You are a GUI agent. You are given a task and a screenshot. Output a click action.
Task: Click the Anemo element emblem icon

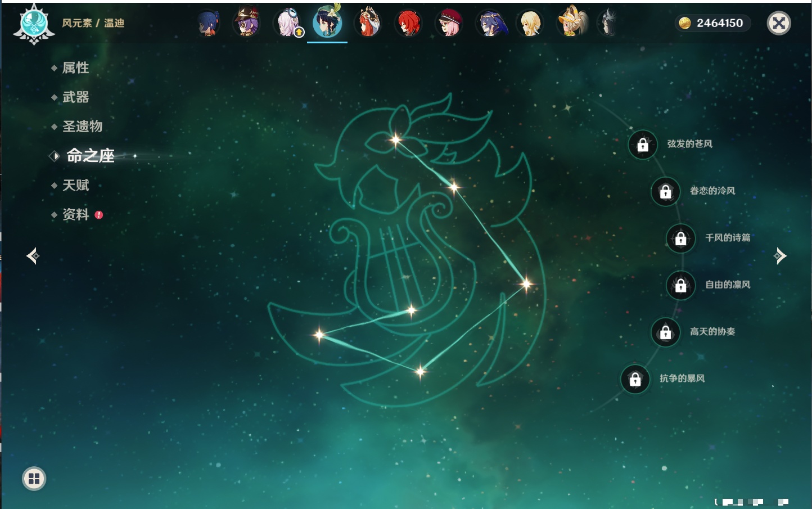34,24
